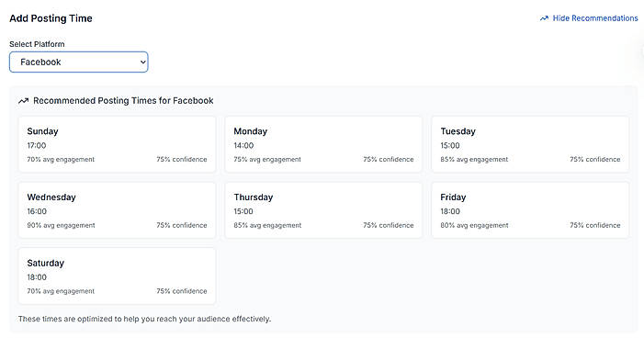Select the Saturday 18:00 recommendation card

click(x=117, y=276)
